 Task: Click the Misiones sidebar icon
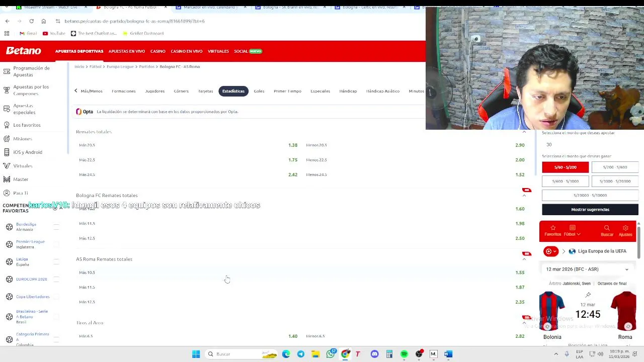(7, 138)
